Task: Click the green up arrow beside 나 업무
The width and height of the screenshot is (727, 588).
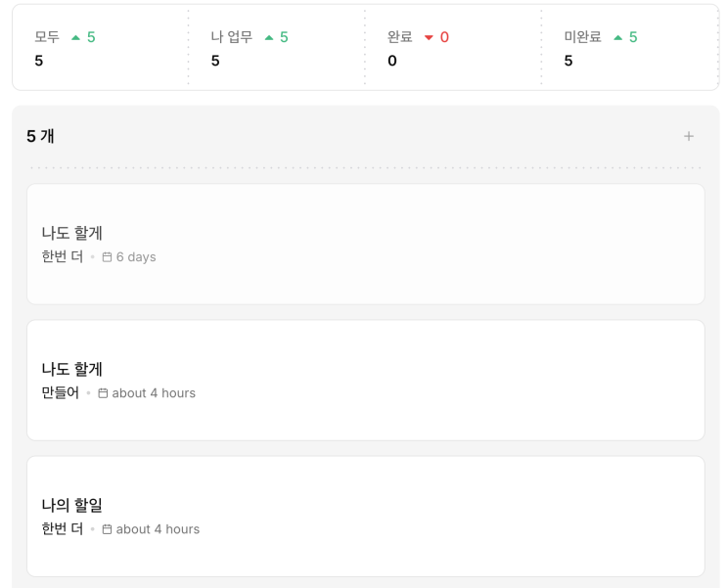Action: (269, 37)
